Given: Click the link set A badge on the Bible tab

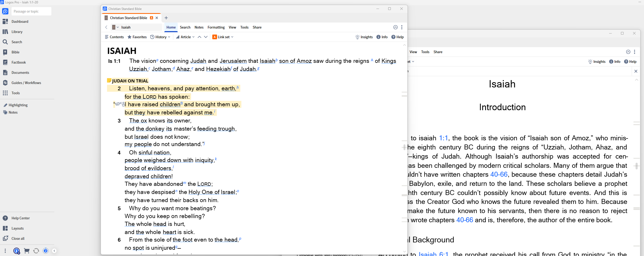Looking at the screenshot, I should pos(151,18).
